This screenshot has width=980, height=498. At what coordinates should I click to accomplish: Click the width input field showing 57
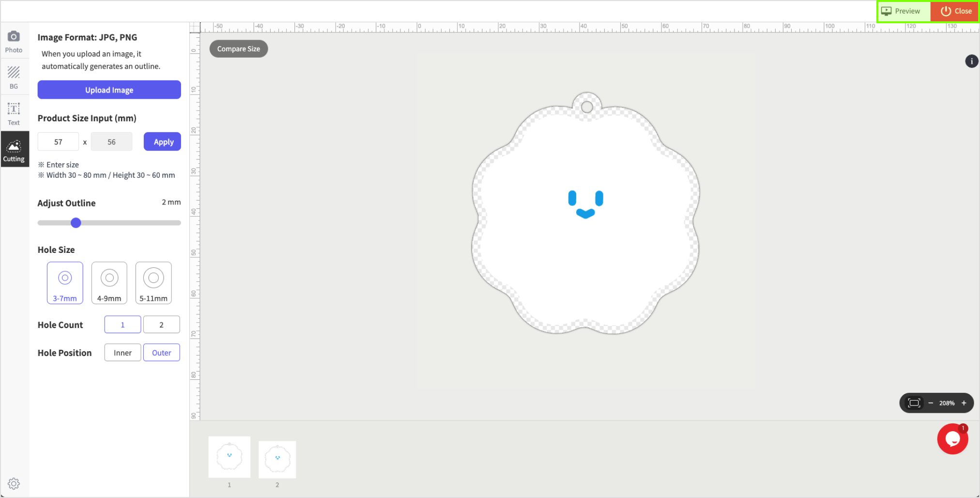(x=58, y=142)
